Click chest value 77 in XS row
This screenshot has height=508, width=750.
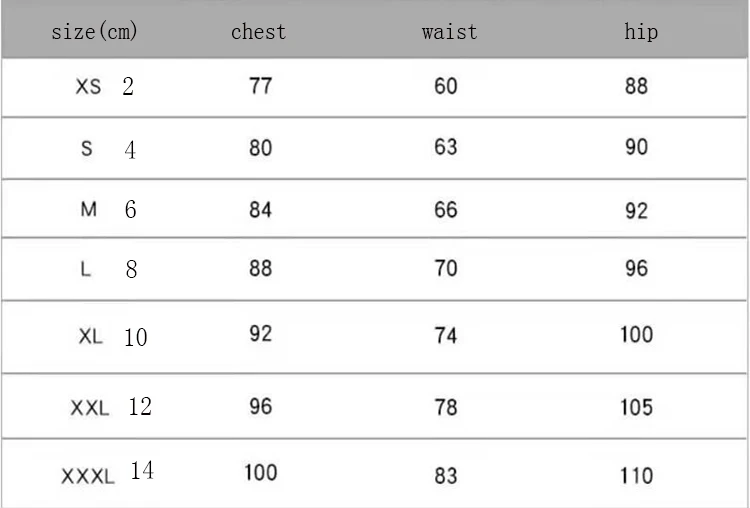260,86
